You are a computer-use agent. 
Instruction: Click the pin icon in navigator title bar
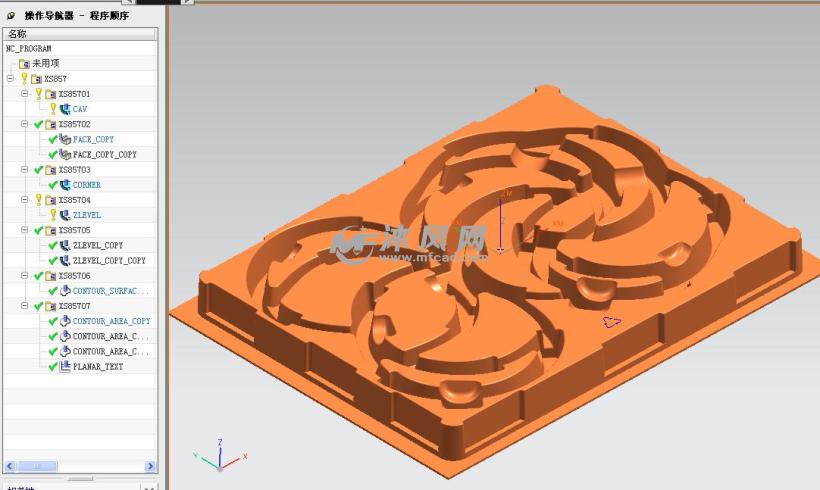11,16
